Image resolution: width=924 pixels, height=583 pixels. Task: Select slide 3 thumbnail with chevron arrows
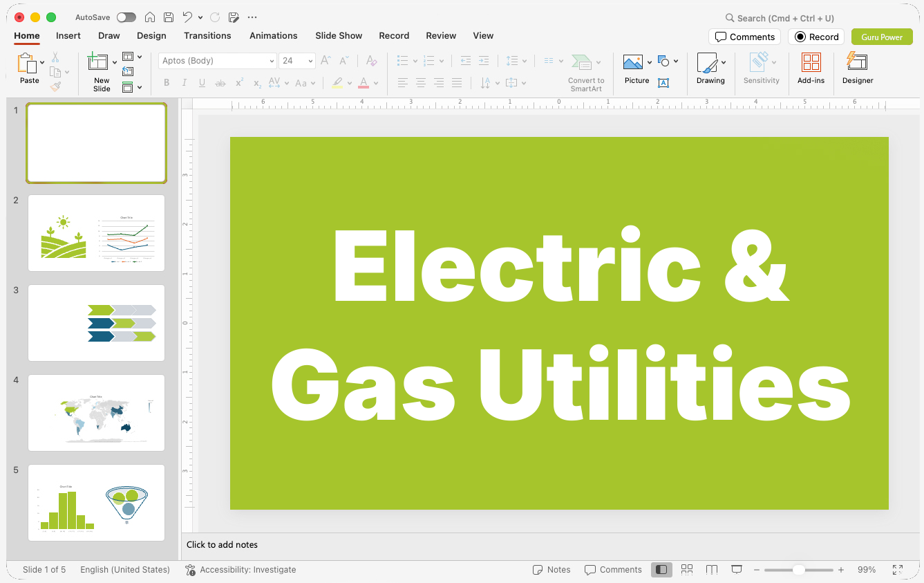pyautogui.click(x=96, y=323)
